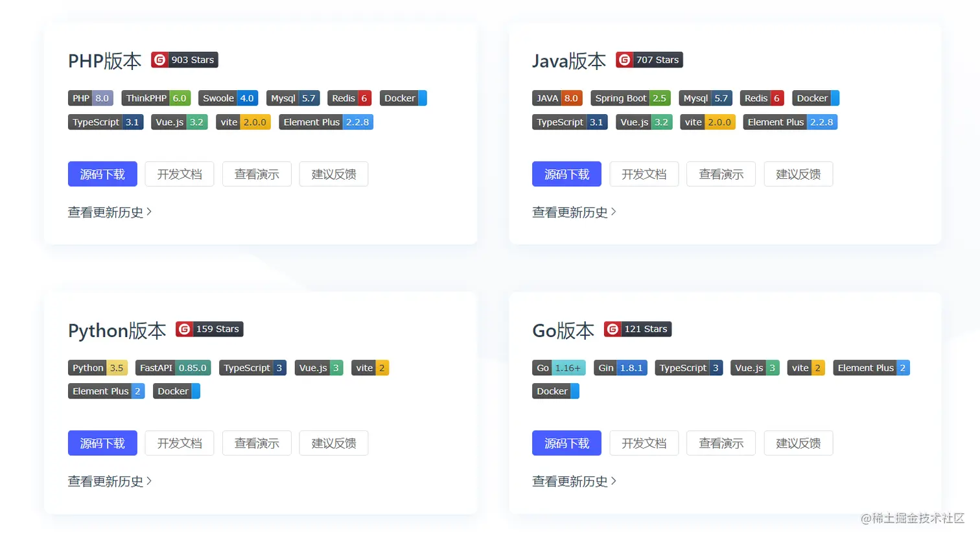
Task: View the Python version demo
Action: (x=257, y=443)
